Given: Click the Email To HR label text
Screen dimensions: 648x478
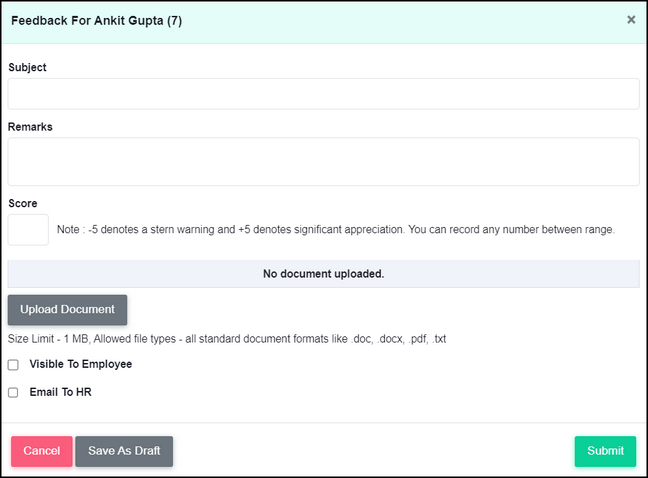Looking at the screenshot, I should click(x=60, y=392).
